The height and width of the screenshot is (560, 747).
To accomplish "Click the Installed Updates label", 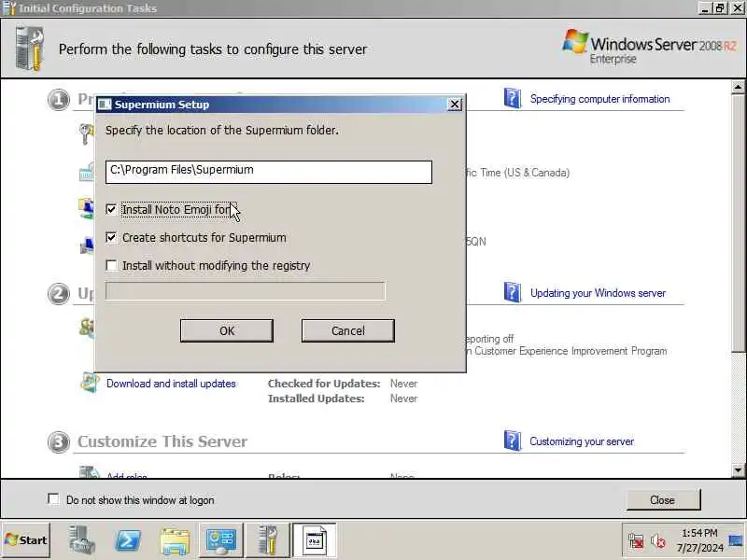I will pyautogui.click(x=317, y=399).
